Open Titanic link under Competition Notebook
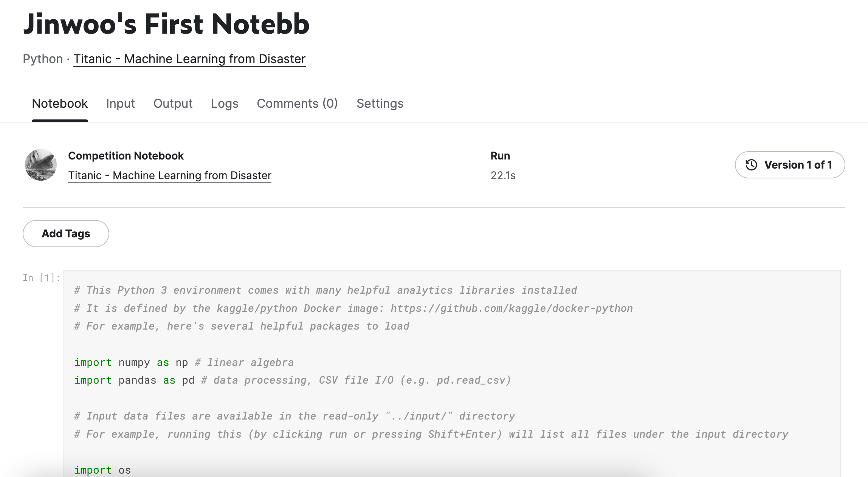Screen dimensions: 868x477 pos(170,175)
